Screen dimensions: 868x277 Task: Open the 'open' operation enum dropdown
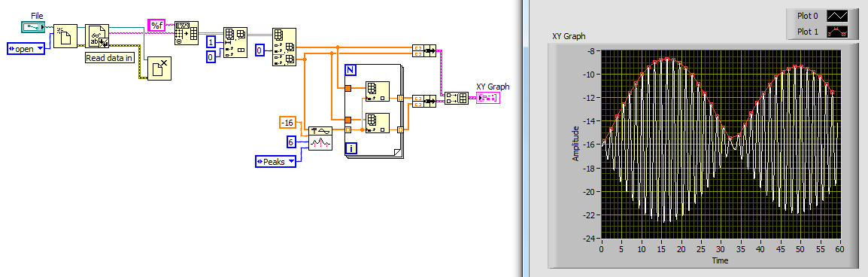click(x=26, y=49)
